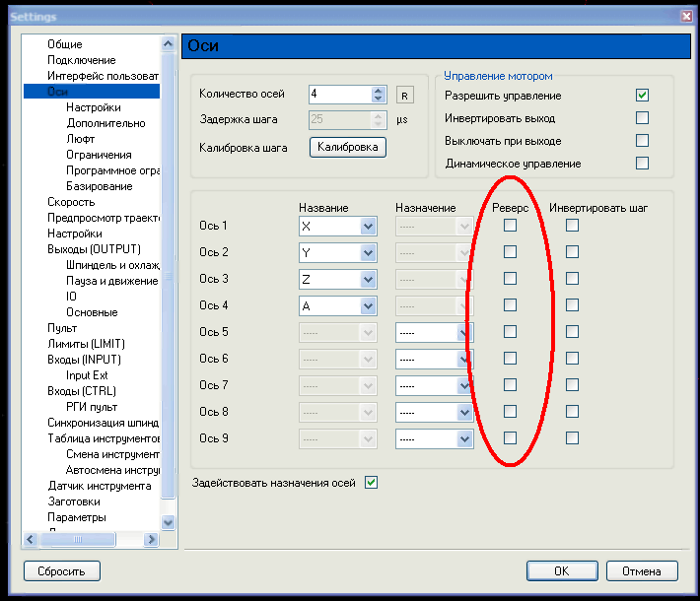Open 'Выходы (OUTPUT)' section
This screenshot has height=601, width=700.
pyautogui.click(x=95, y=249)
